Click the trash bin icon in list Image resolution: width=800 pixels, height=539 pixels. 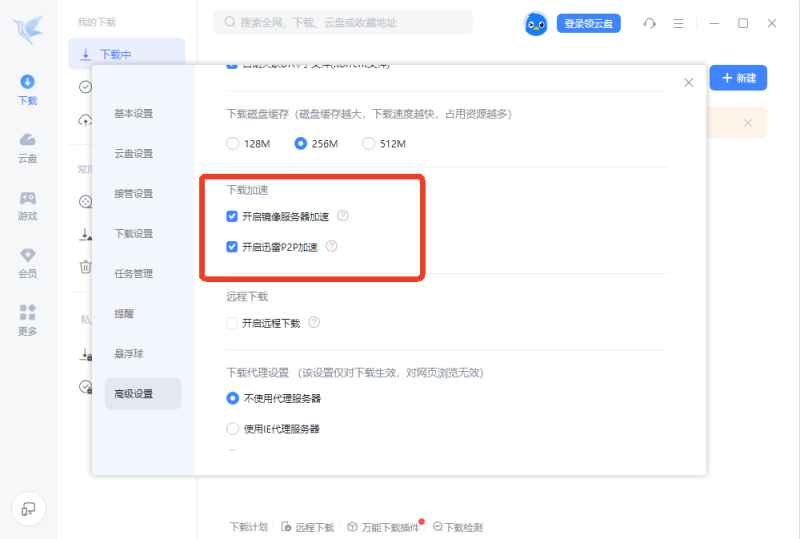coord(86,266)
